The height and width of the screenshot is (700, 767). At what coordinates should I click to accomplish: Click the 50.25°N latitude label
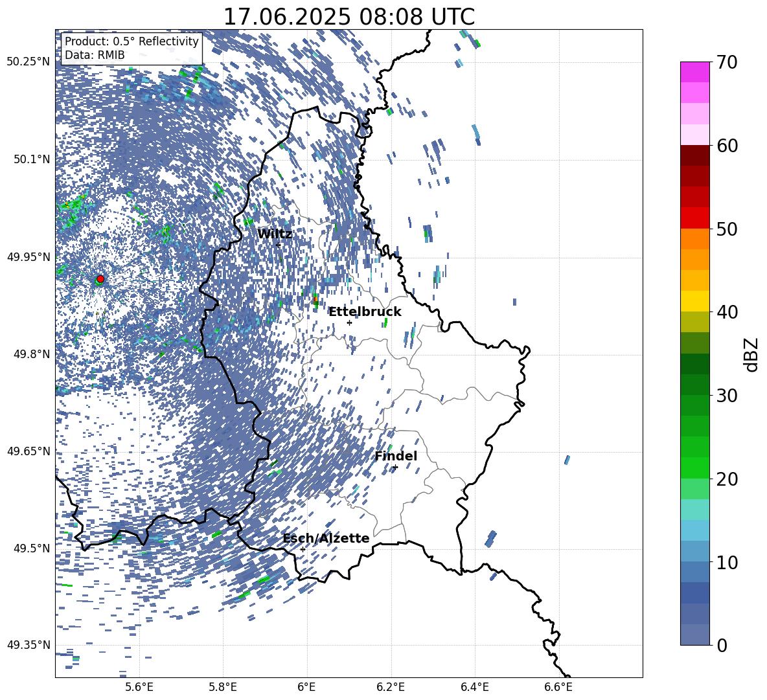click(x=29, y=62)
